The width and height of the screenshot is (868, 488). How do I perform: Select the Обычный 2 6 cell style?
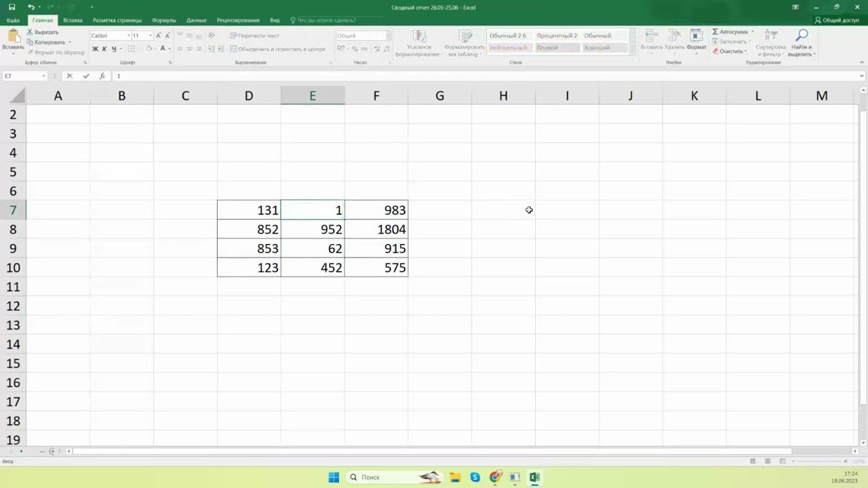[x=509, y=36]
